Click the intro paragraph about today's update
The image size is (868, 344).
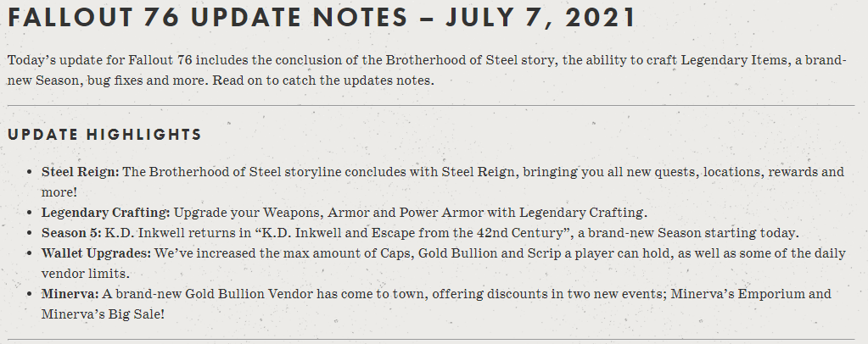click(427, 70)
